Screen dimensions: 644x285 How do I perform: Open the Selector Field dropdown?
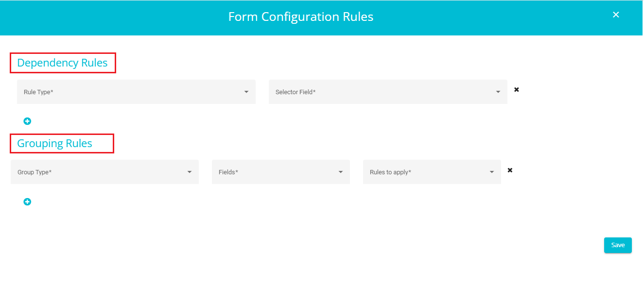(388, 92)
